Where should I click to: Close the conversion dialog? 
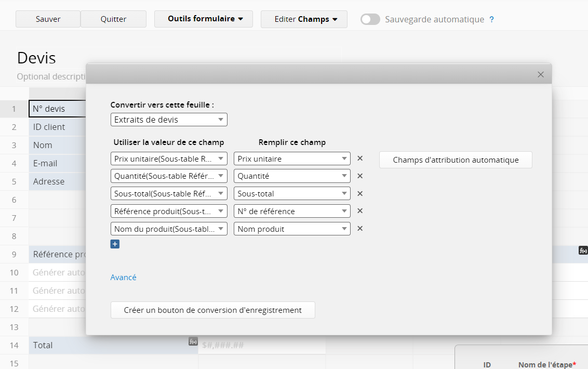tap(540, 74)
